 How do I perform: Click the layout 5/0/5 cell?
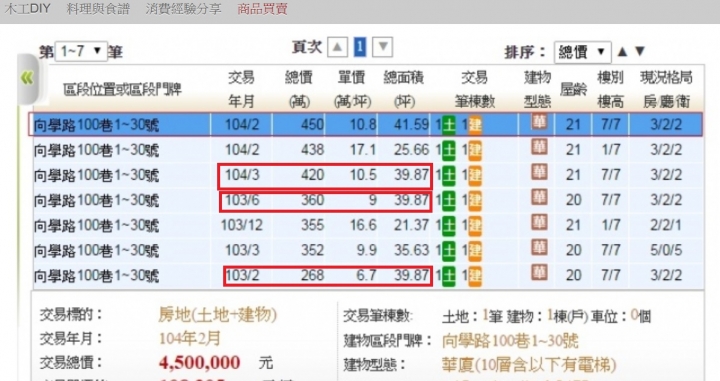(x=666, y=251)
